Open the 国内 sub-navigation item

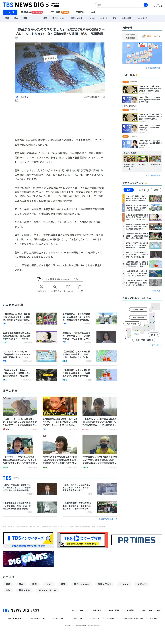pyautogui.click(x=16, y=18)
